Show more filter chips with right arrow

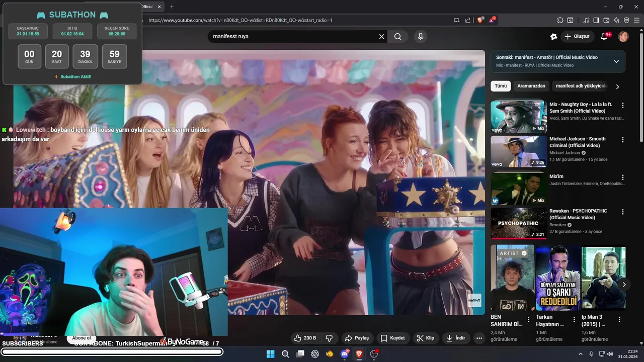618,86
